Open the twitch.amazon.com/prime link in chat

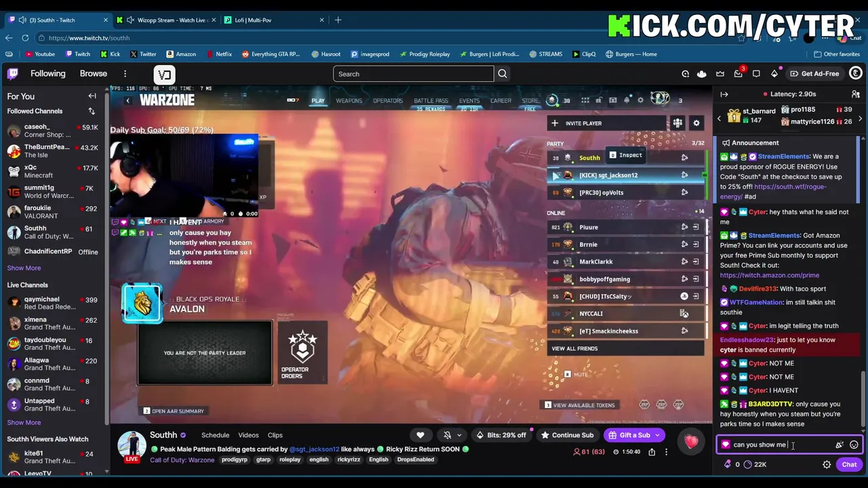770,275
